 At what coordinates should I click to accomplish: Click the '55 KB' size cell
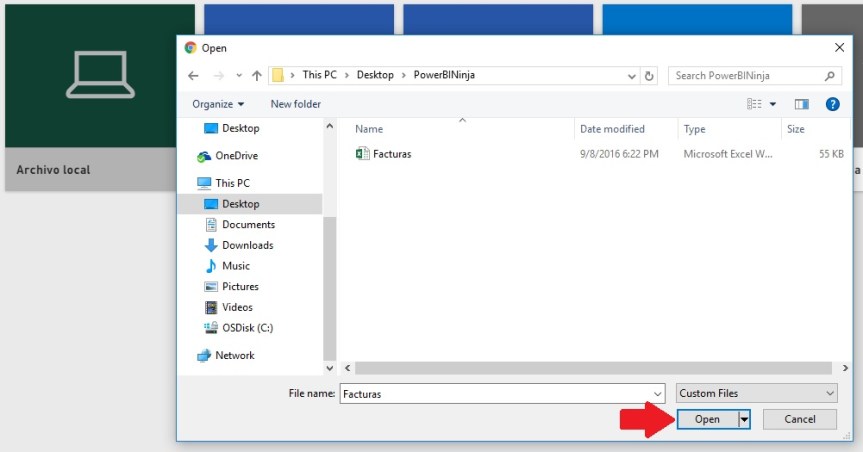tap(831, 154)
